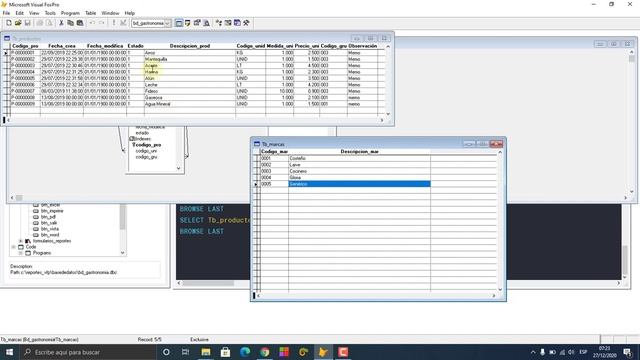This screenshot has width=640, height=360.
Task: Open the Class Browser toolbar icon
Action: 219,23
